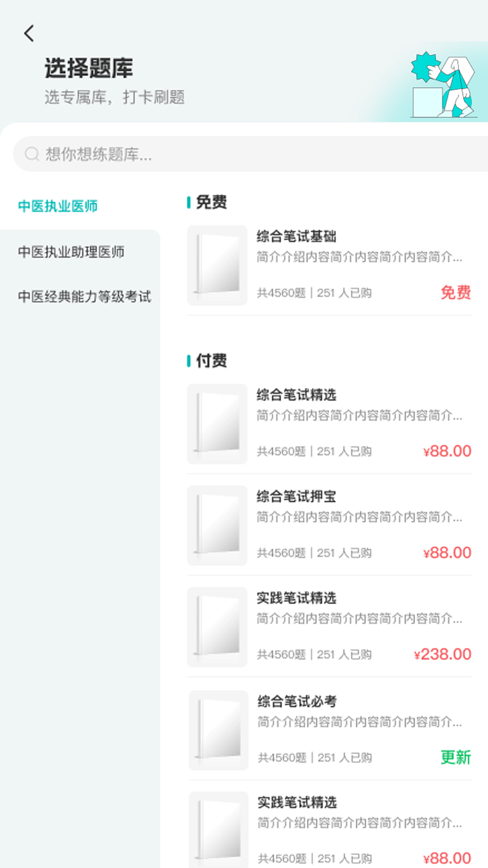Tap the 综合笔试押宝 book cover thumbnail
The height and width of the screenshot is (868, 488).
(x=217, y=525)
